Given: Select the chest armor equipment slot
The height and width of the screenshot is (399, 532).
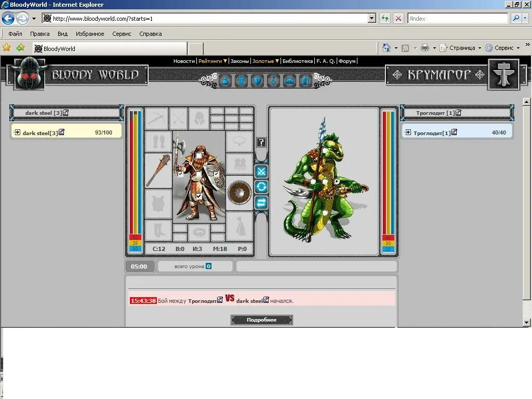Looking at the screenshot, I should point(158,204).
